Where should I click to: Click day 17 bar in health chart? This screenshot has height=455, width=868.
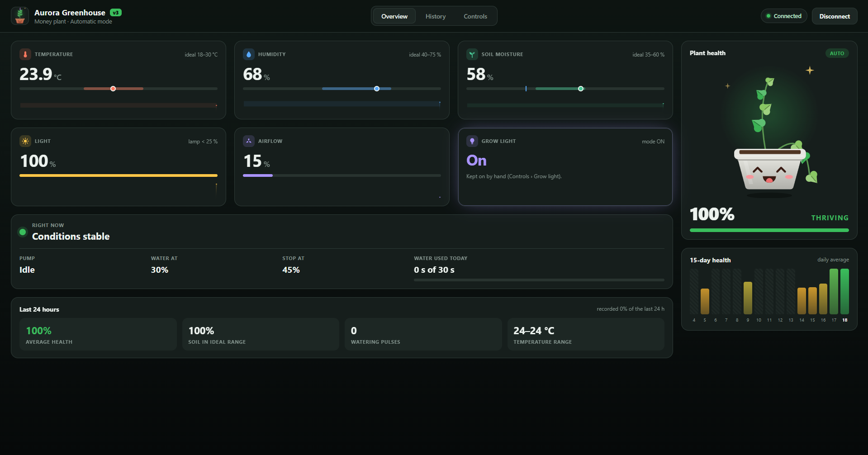pyautogui.click(x=834, y=291)
